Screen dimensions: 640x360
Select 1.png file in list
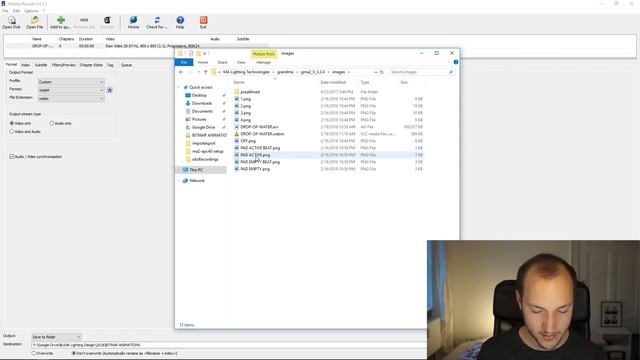click(246, 99)
